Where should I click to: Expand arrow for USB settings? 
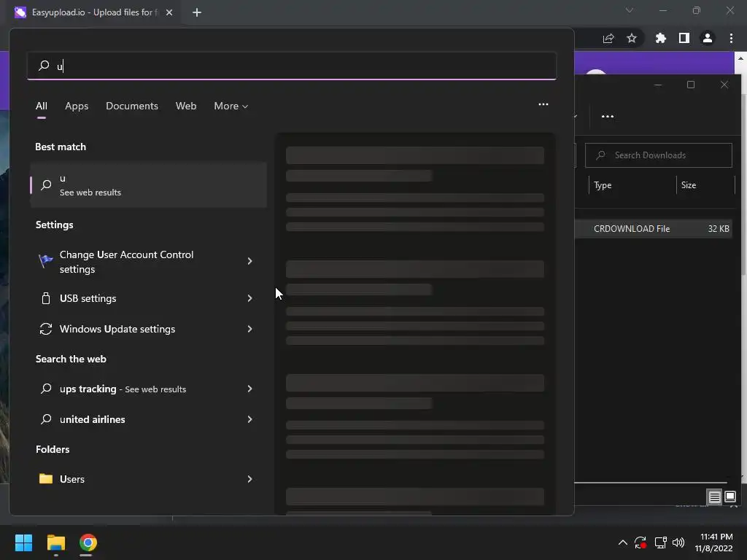[x=249, y=298]
